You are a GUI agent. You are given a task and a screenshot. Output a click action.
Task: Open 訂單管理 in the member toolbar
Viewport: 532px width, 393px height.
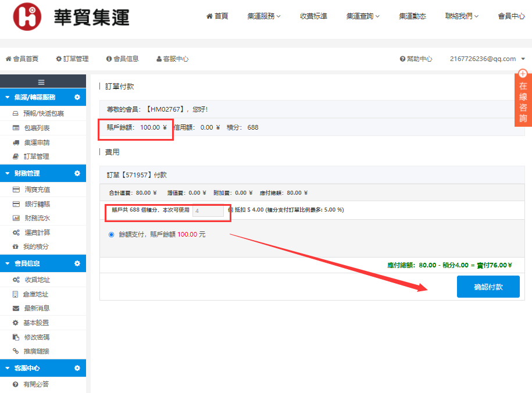point(72,59)
